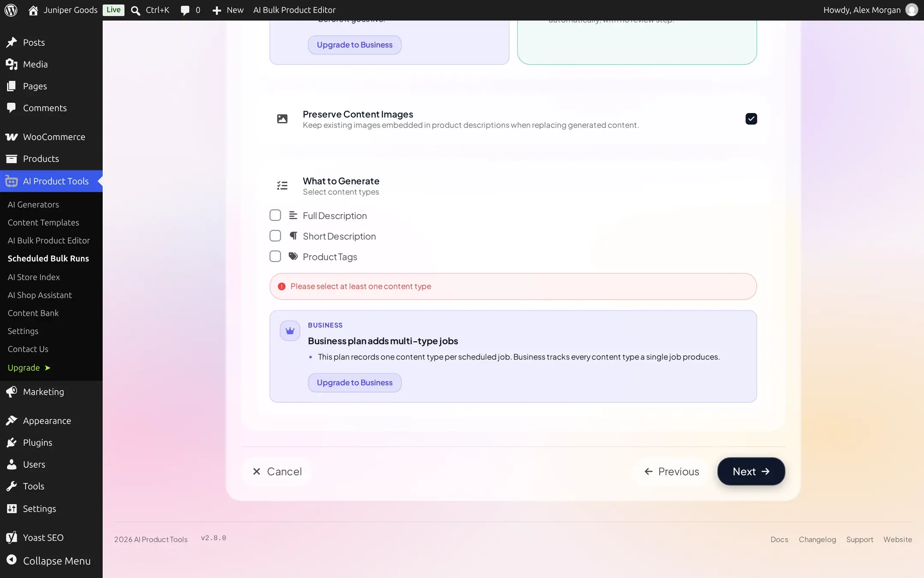Click the plus icon beside New
The height and width of the screenshot is (578, 924).
point(217,10)
